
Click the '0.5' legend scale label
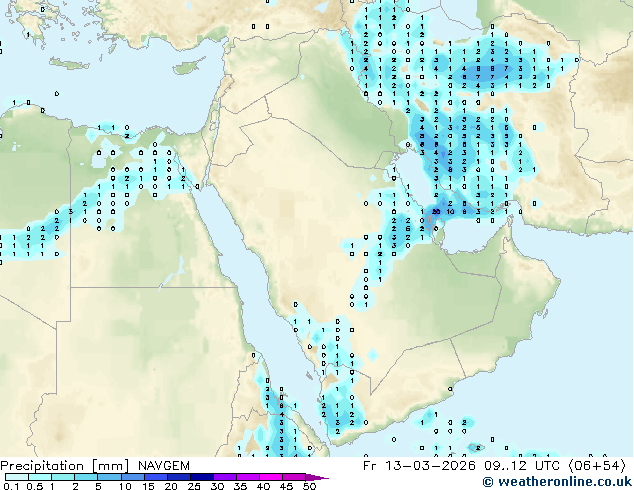(35, 486)
